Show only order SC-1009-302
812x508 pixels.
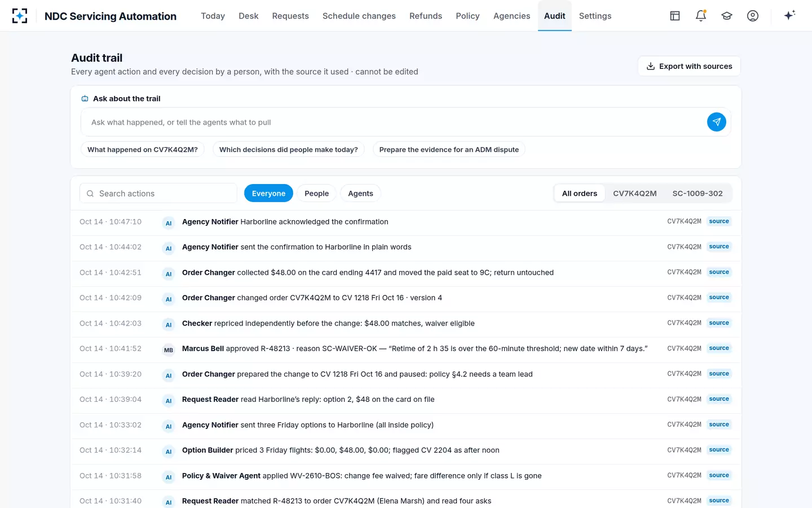point(698,193)
